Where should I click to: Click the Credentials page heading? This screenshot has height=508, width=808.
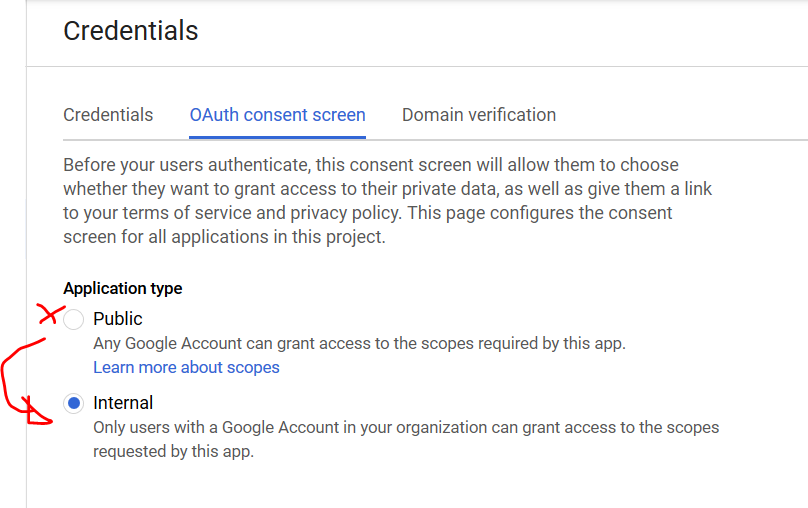pyautogui.click(x=131, y=31)
